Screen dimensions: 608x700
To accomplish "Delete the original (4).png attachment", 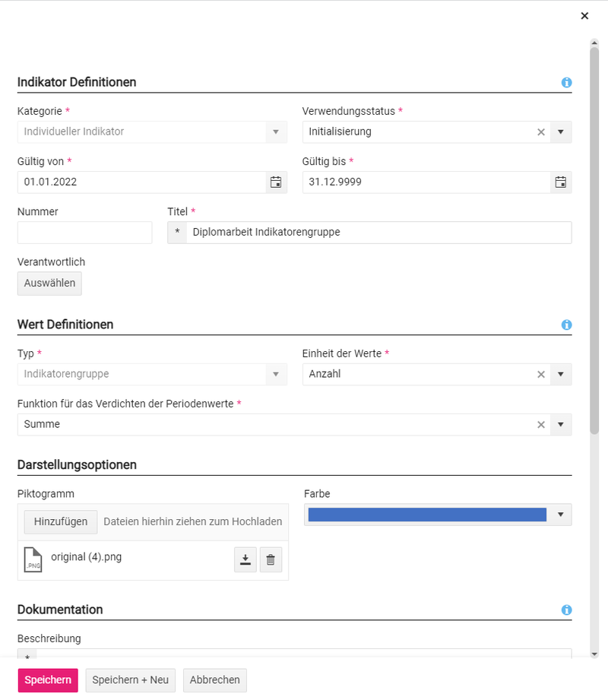I will (271, 561).
